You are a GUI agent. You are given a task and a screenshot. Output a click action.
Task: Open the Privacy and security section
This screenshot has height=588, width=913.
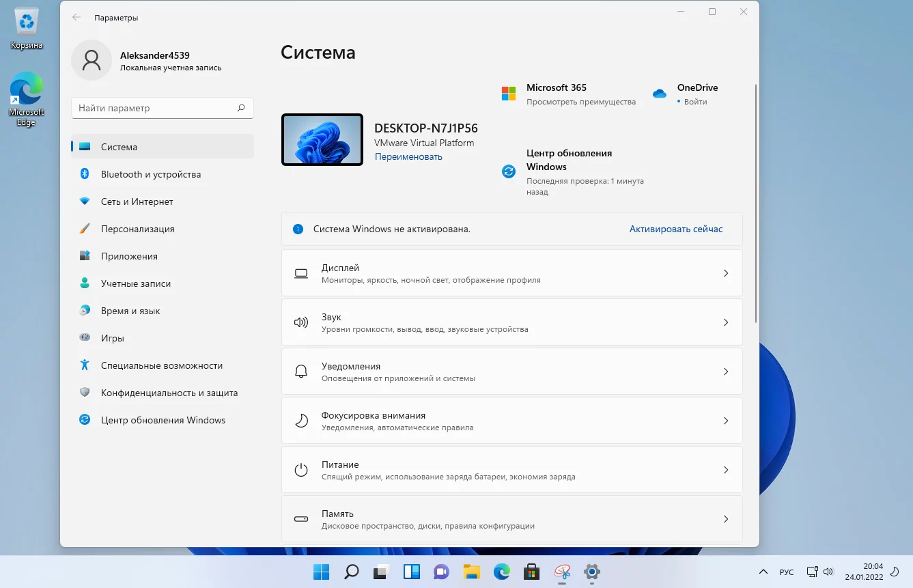[169, 393]
